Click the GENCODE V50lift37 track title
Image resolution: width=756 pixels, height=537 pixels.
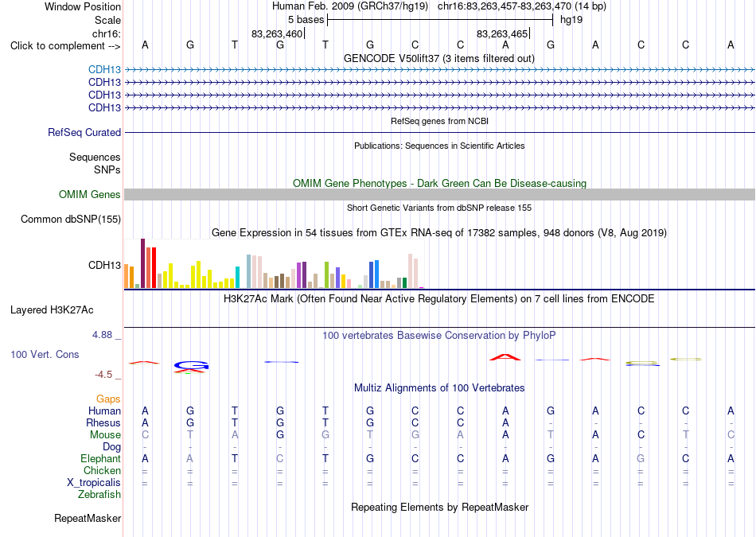(438, 59)
